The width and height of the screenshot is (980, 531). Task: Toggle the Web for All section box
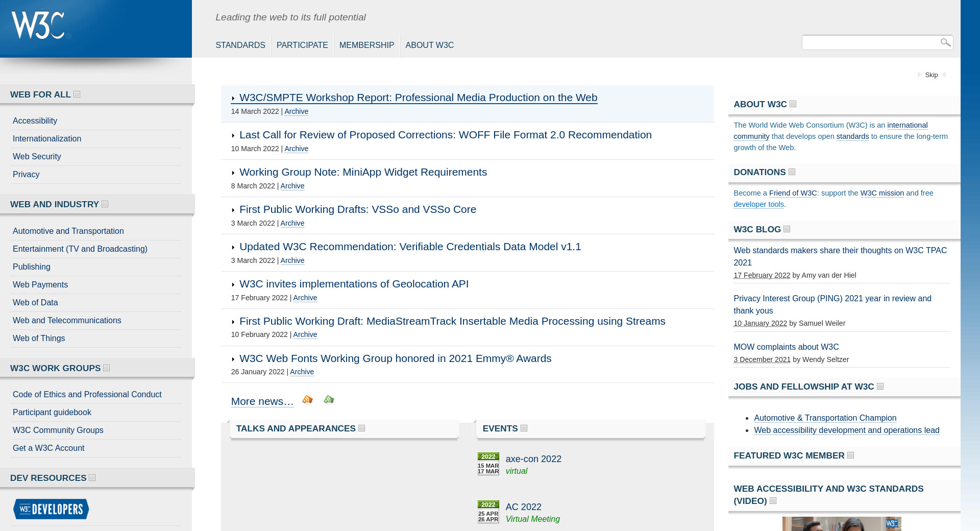click(77, 94)
